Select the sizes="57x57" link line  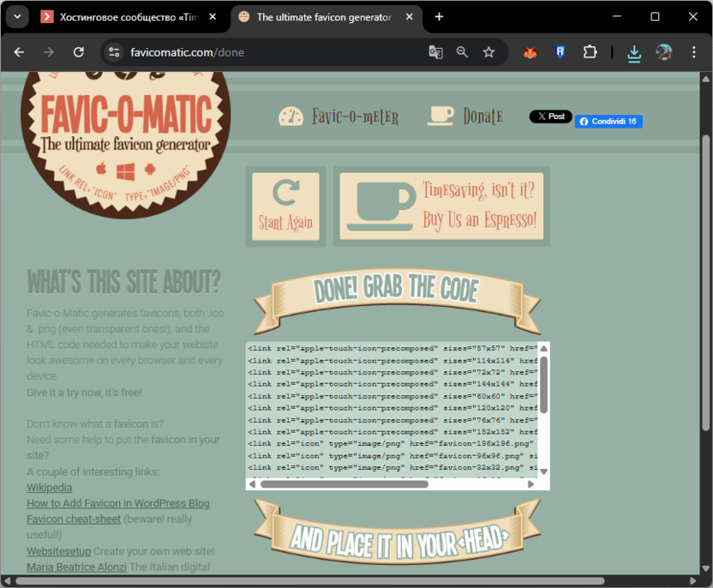(392, 348)
